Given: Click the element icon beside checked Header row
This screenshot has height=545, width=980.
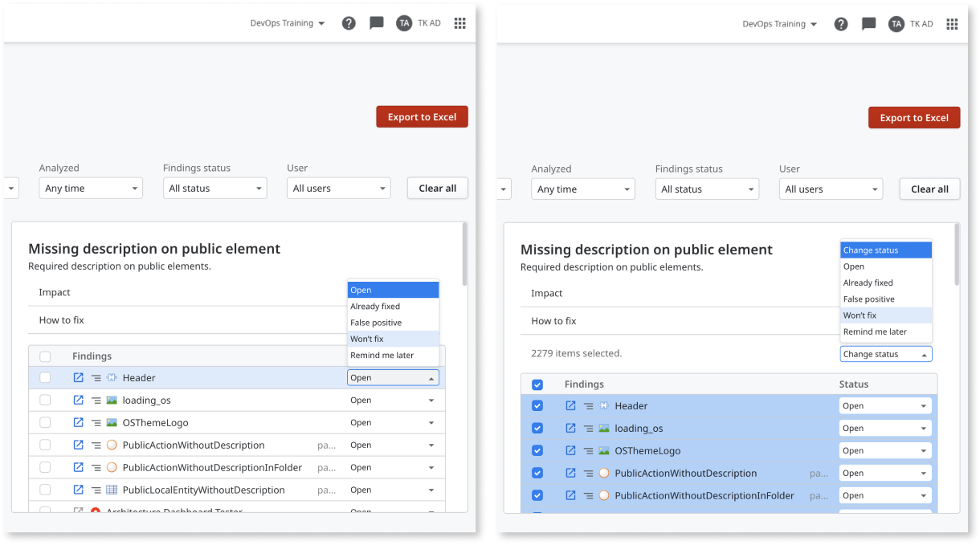Looking at the screenshot, I should 603,406.
